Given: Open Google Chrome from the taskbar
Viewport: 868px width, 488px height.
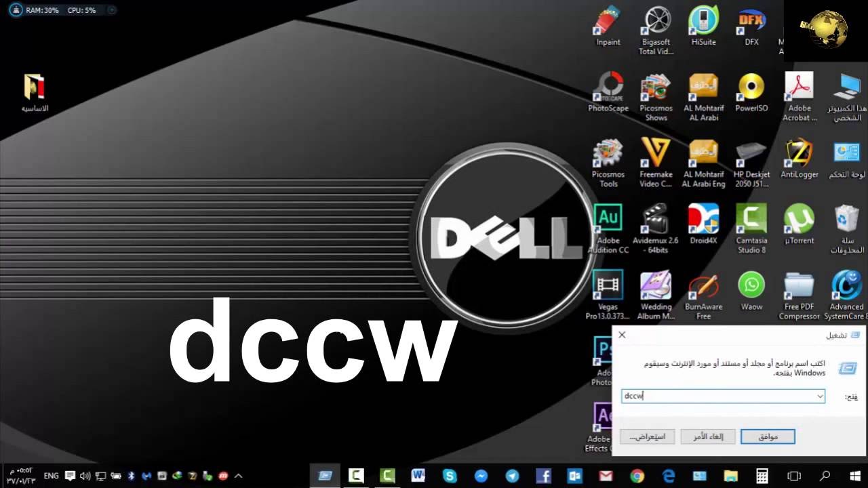Looking at the screenshot, I should pyautogui.click(x=637, y=476).
